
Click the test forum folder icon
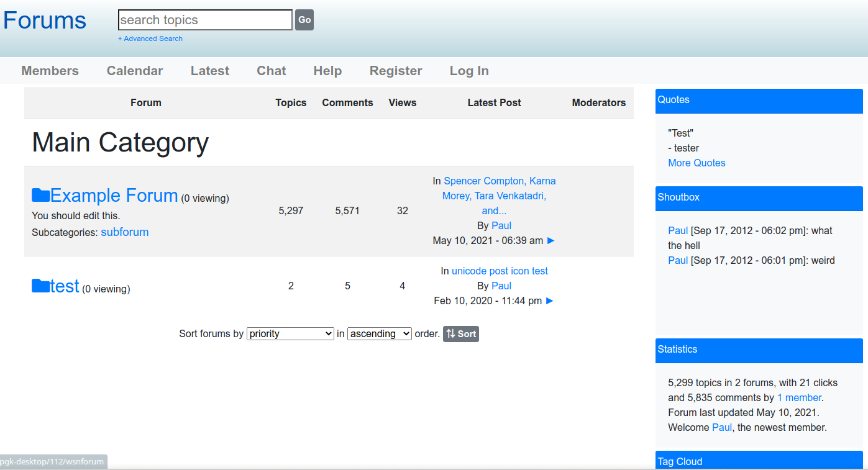click(41, 286)
